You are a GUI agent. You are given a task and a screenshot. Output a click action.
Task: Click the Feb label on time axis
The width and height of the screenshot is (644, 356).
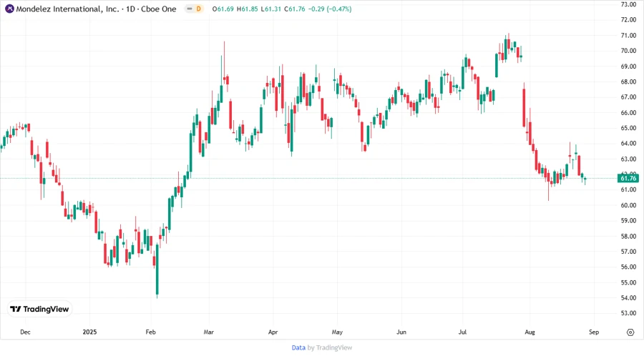151,332
